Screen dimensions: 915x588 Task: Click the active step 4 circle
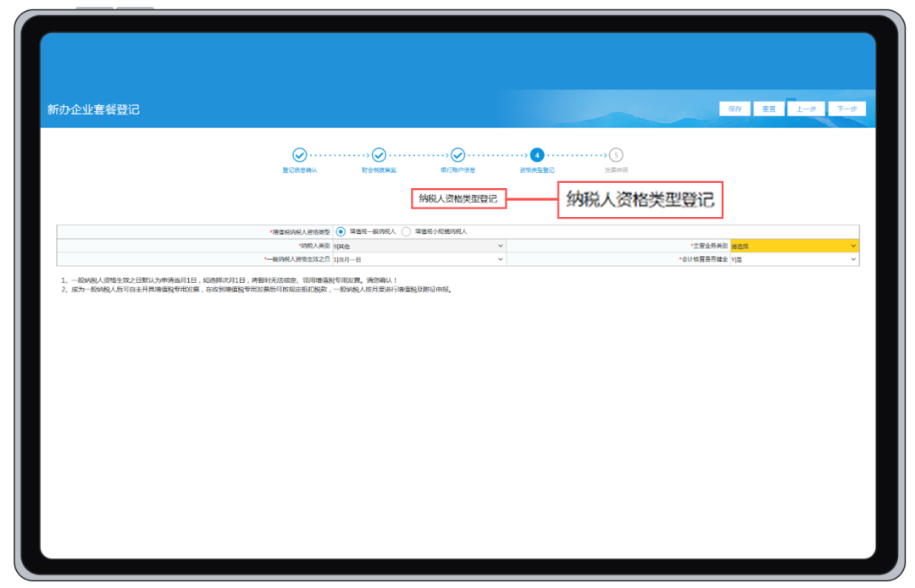(537, 155)
